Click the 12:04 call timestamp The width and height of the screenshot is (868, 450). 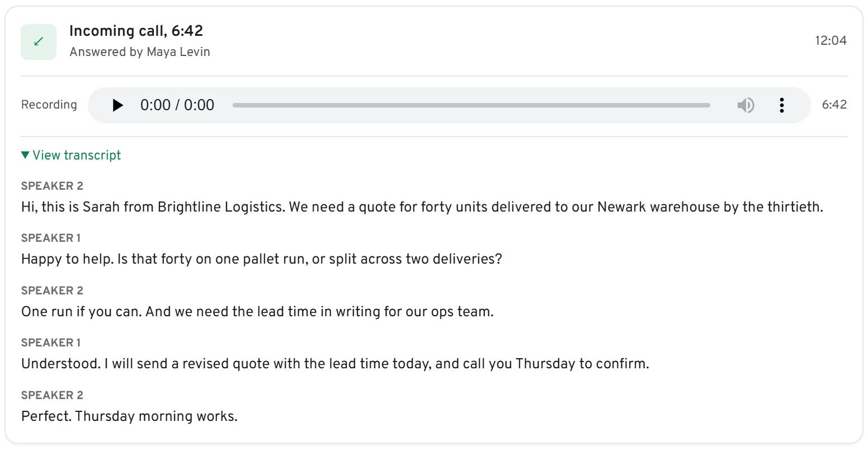(x=831, y=40)
